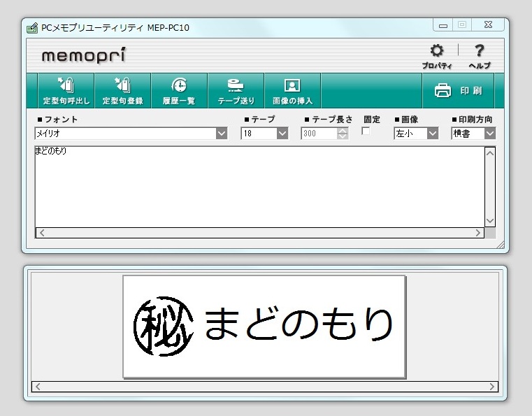
Task: Click the テープ長さ field showing 300
Action: 319,134
